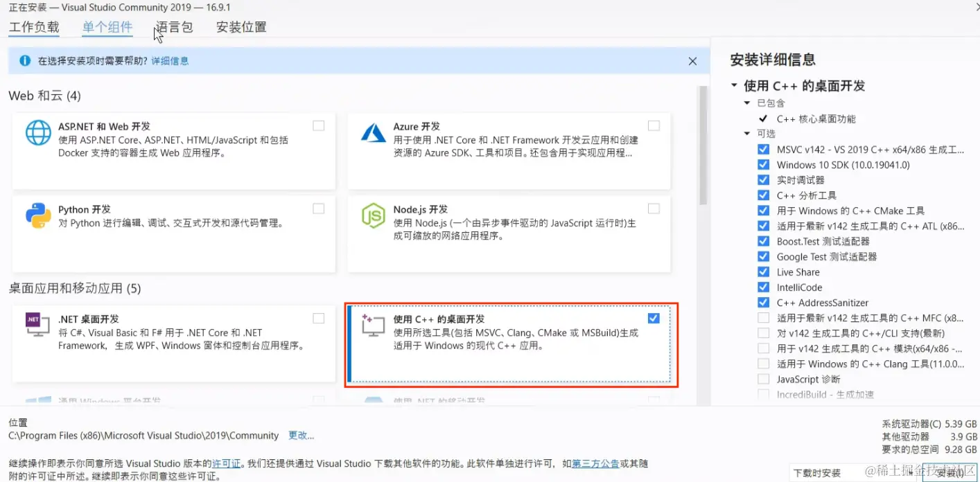This screenshot has height=482, width=980.
Task: Tick the Node.js 开发 workload checkbox
Action: [654, 208]
